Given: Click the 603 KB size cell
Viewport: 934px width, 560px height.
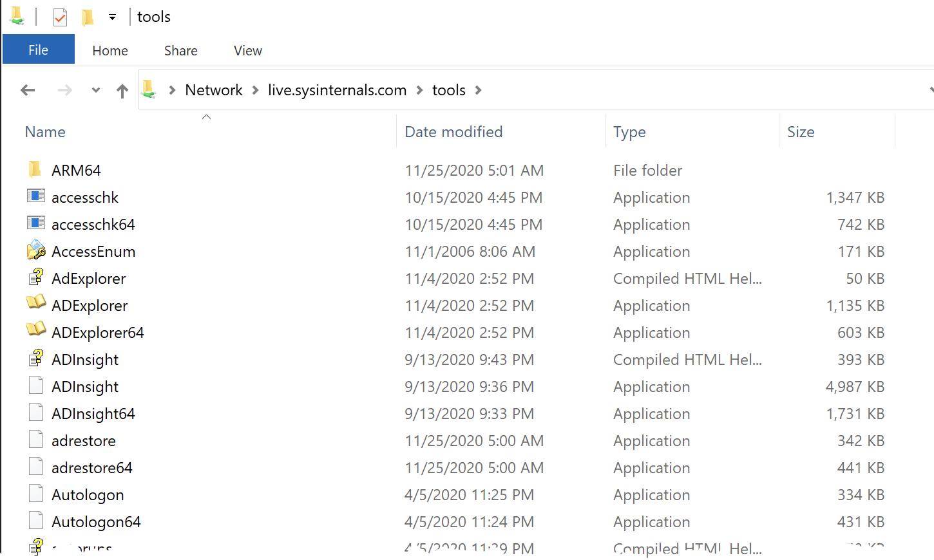Looking at the screenshot, I should pyautogui.click(x=861, y=333).
